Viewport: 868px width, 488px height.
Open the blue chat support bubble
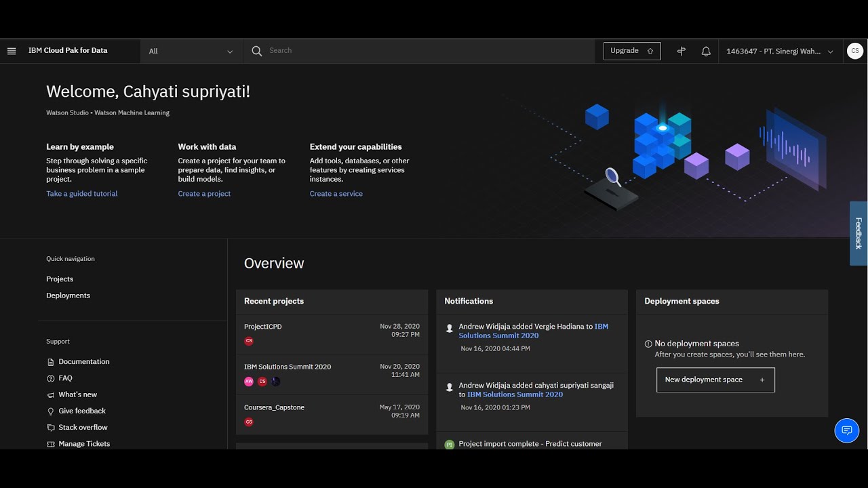[x=846, y=430]
